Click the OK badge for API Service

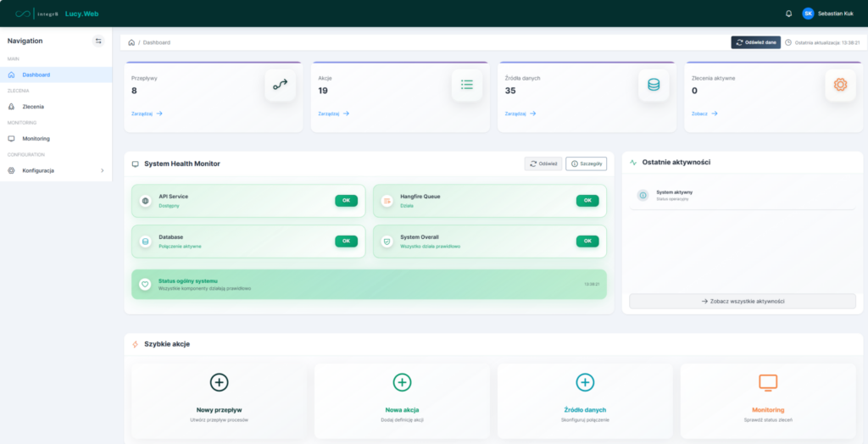point(346,201)
